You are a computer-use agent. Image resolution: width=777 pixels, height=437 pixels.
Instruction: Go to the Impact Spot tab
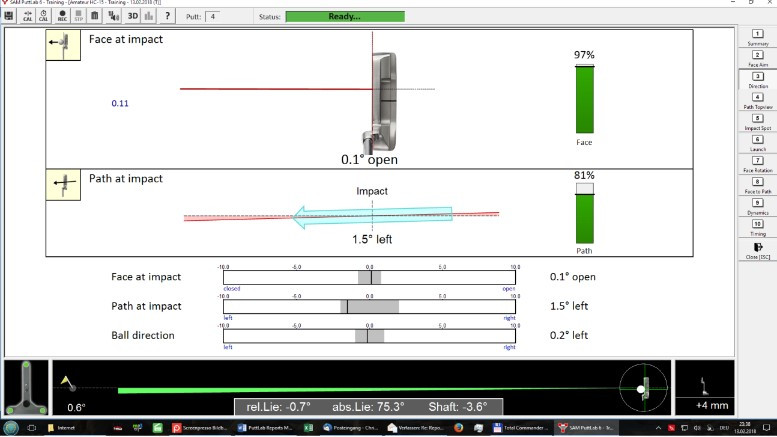757,122
